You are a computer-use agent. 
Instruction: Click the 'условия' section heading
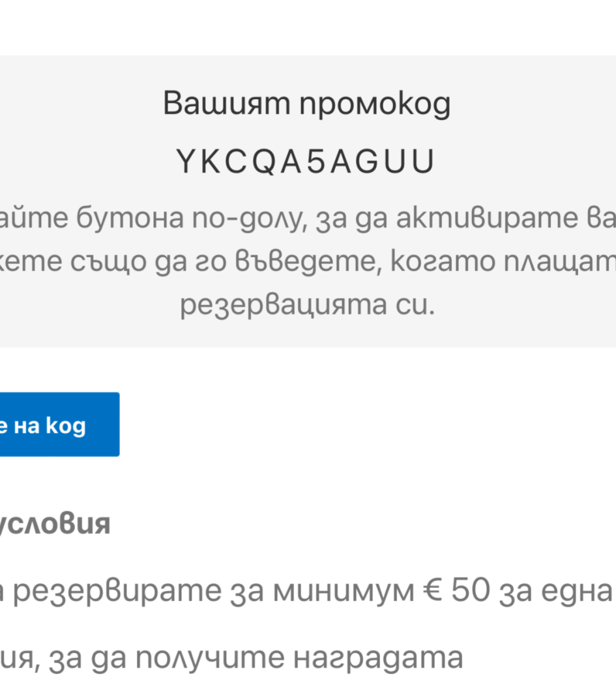pyautogui.click(x=55, y=524)
